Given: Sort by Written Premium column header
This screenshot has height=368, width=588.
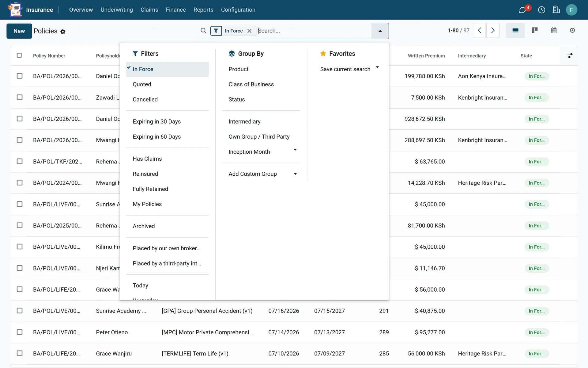Looking at the screenshot, I should click(426, 56).
